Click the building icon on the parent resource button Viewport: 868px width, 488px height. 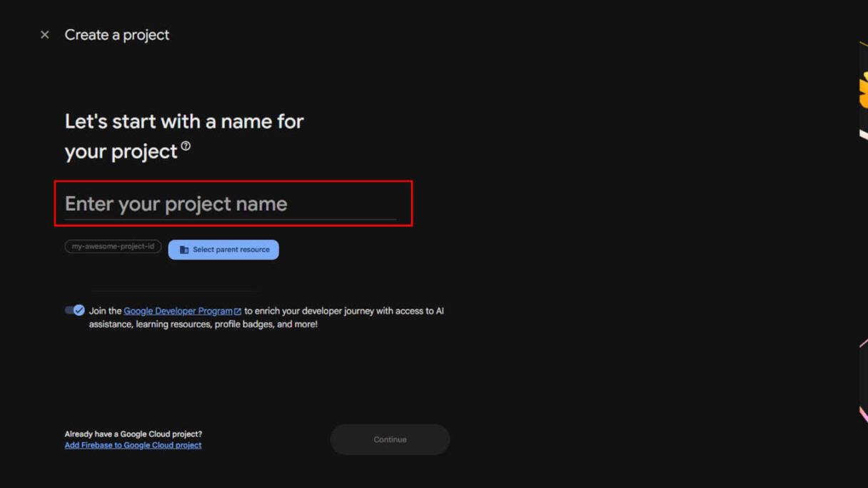[x=185, y=249]
